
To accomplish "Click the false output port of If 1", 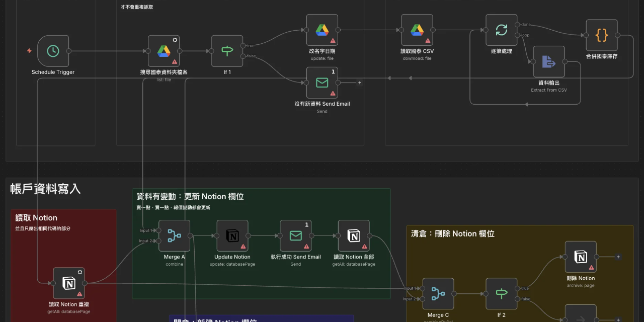I will 244,56.
